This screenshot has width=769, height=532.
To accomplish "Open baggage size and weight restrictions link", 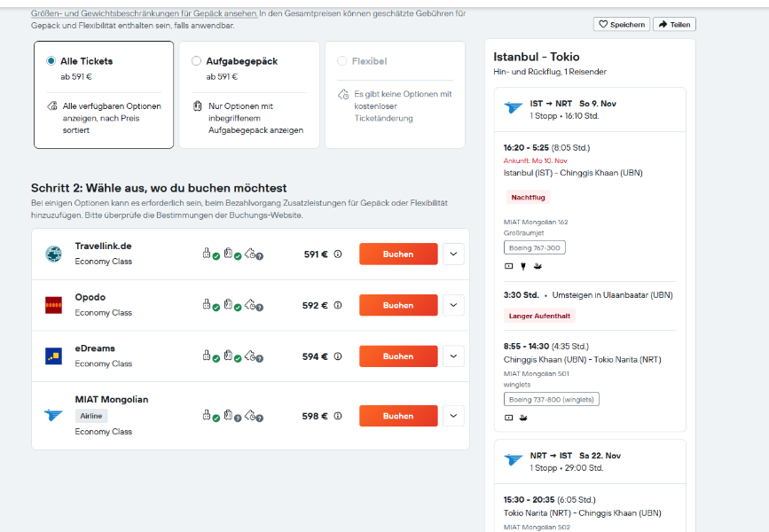I will (x=145, y=13).
